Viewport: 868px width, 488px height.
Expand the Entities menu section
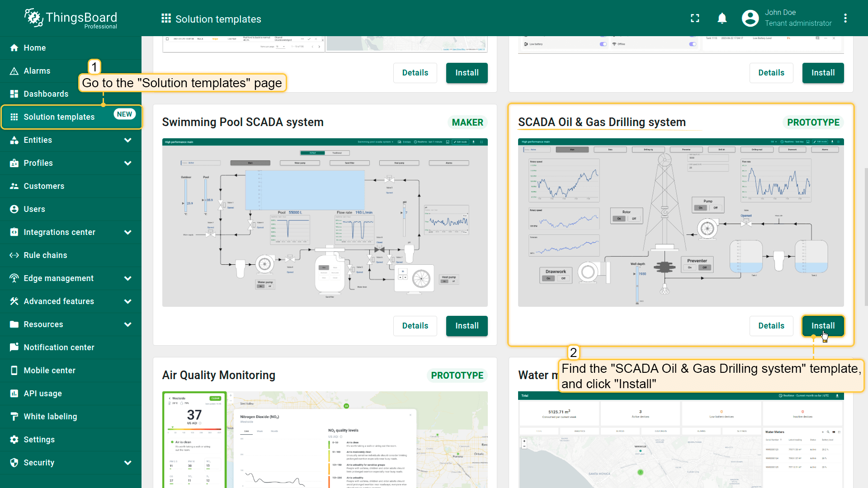128,140
